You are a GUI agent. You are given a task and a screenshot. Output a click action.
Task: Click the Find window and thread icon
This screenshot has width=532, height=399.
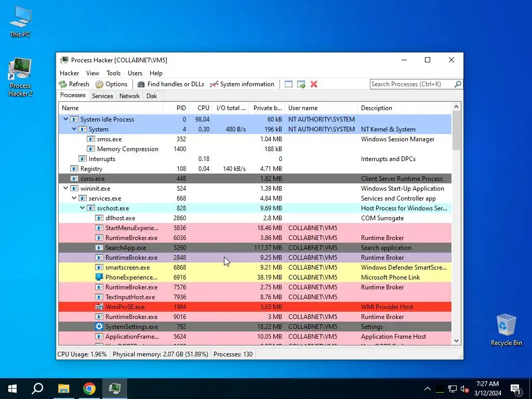(x=301, y=84)
